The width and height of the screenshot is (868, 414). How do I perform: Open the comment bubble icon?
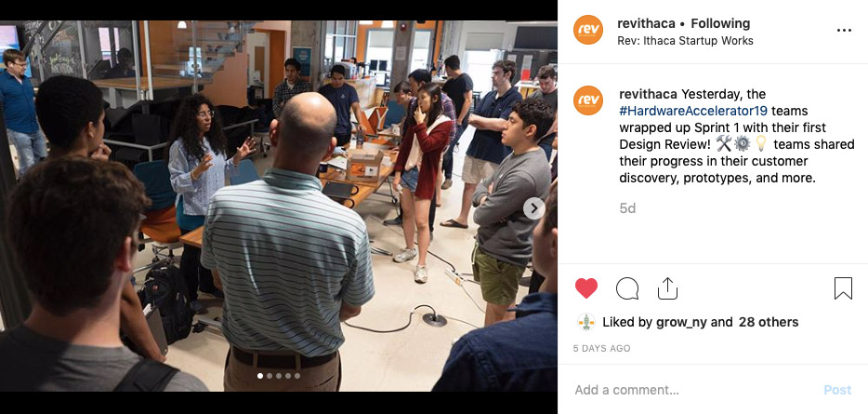[x=627, y=288]
